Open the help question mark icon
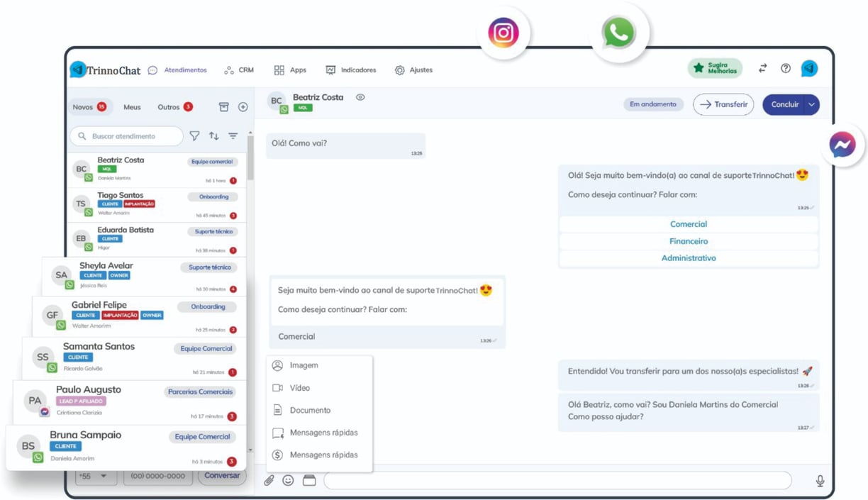Screen dimensions: 868x500 click(x=785, y=68)
